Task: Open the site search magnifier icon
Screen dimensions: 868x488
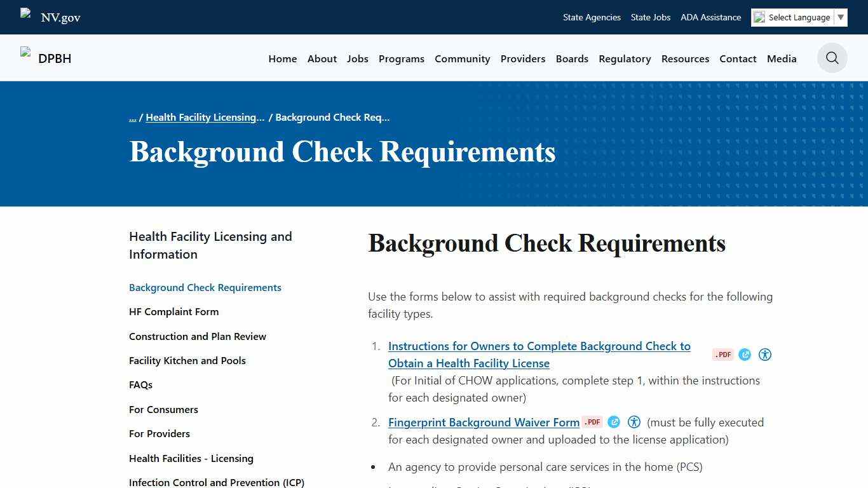Action: pos(832,58)
